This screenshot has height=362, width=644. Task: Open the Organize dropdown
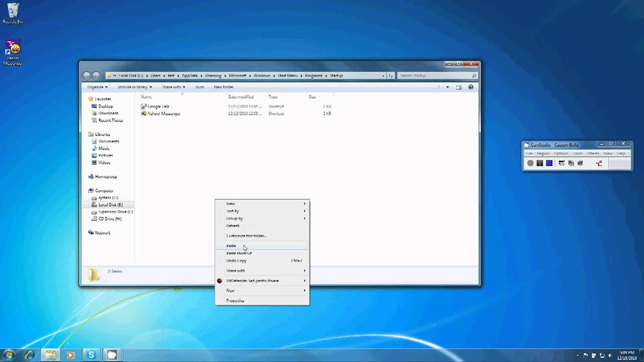tap(98, 87)
